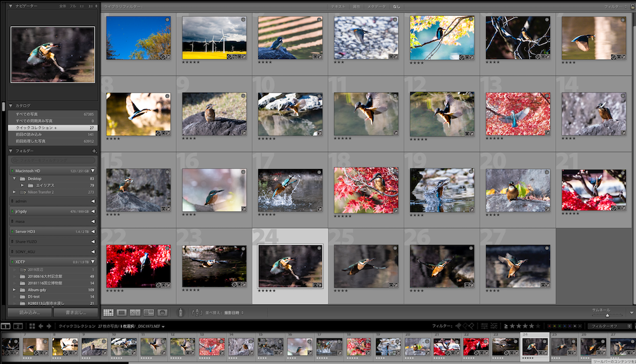Open Survey view in the toolbar

click(149, 313)
